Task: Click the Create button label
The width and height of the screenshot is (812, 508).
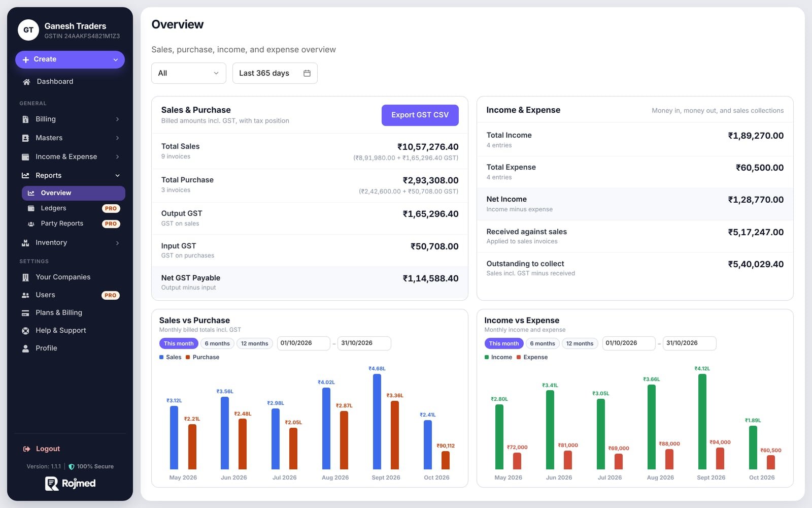Action: 45,59
